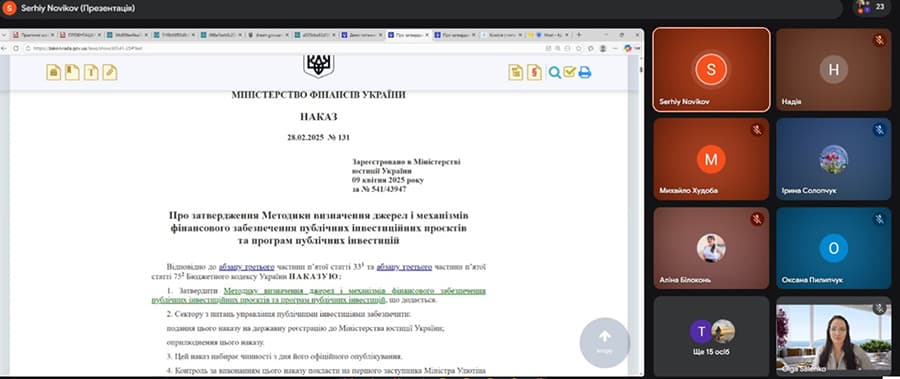Image resolution: width=900 pixels, height=379 pixels.
Task: Click the yellow checkmark icon
Action: (569, 72)
